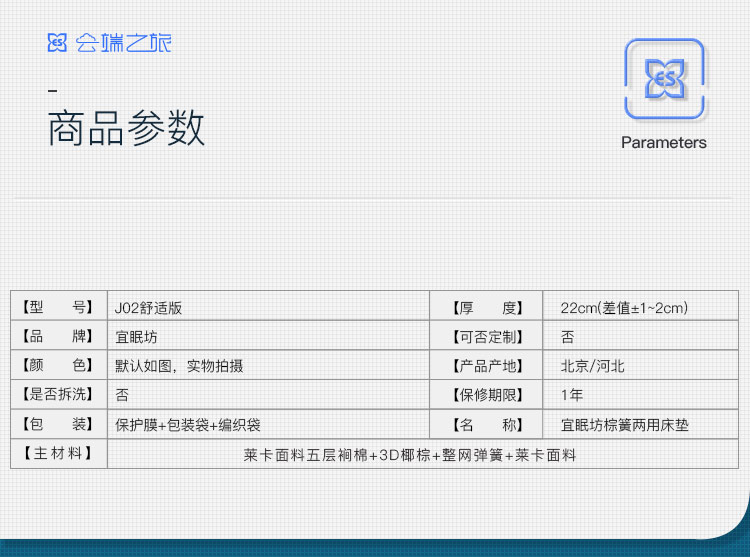This screenshot has width=750, height=557.
Task: Click the flower logo icon at top left
Action: click(x=58, y=43)
